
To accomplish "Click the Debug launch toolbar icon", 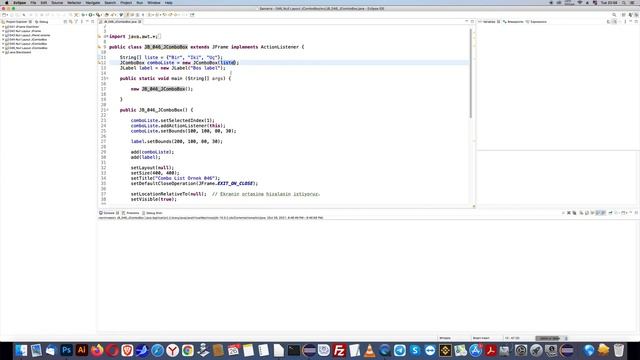I will tap(84, 15).
